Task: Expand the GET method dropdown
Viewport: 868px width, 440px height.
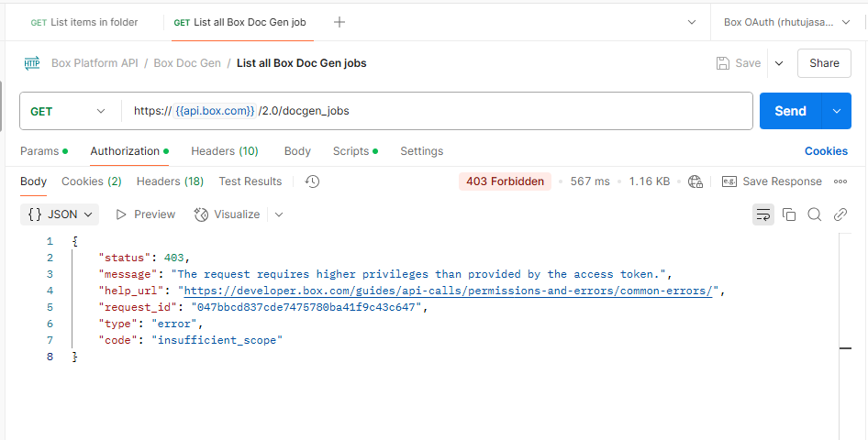Action: [68, 111]
